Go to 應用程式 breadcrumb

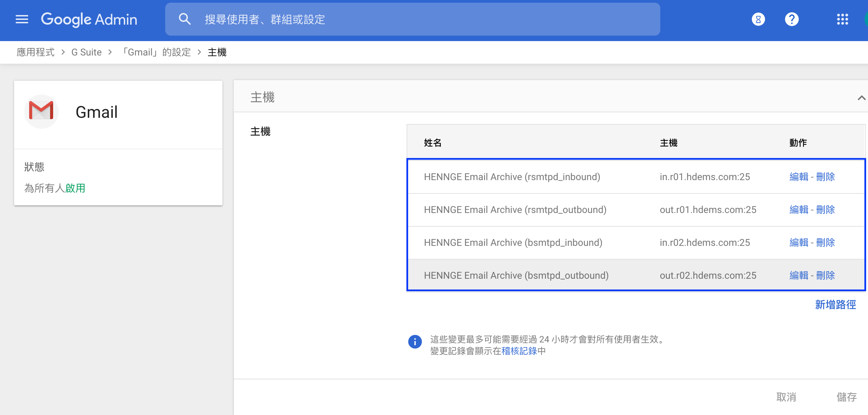click(x=36, y=52)
